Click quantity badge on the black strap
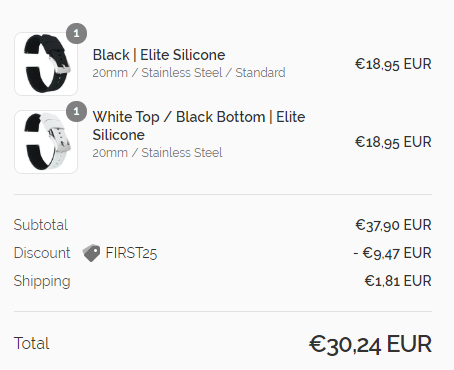 click(76, 33)
